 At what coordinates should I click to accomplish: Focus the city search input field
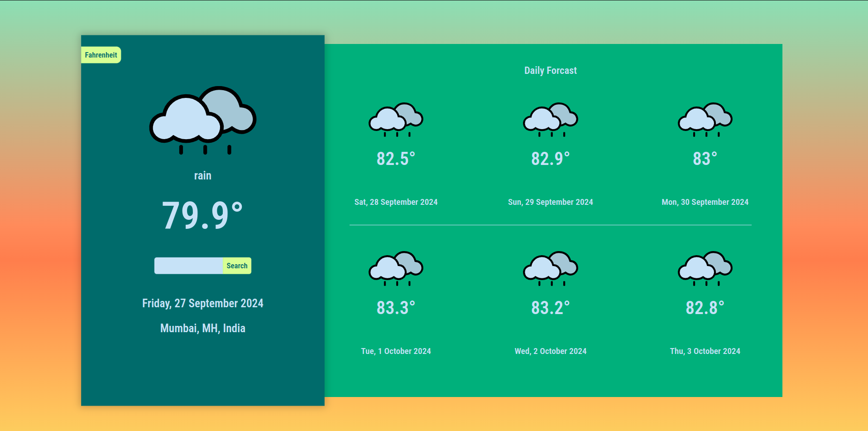[x=188, y=266]
